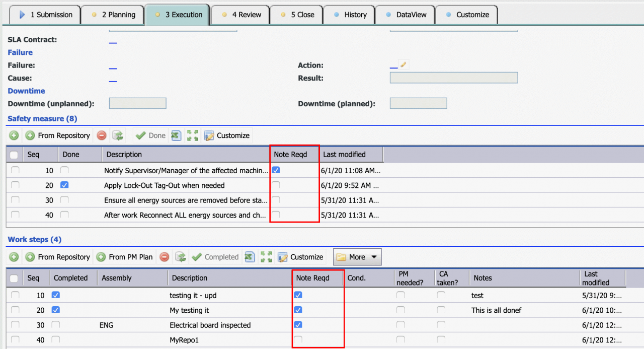This screenshot has width=644, height=349.
Task: Open Customize for Safety measure grid
Action: [x=227, y=135]
